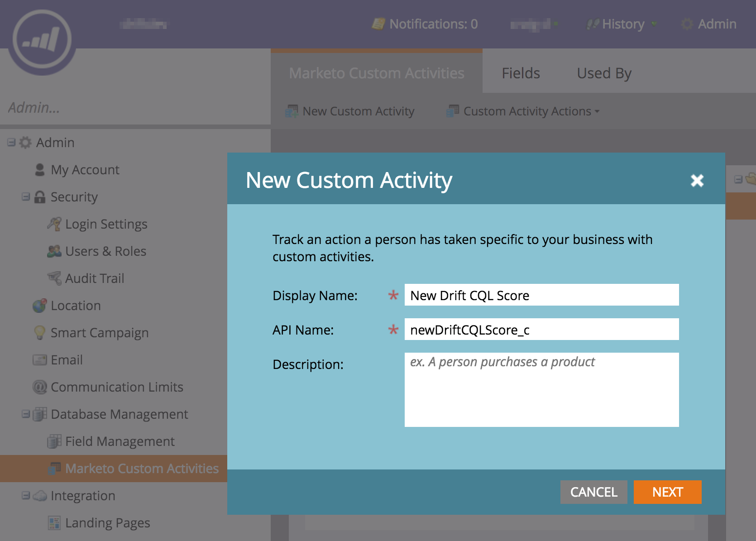Open Communication Limits
Image resolution: width=756 pixels, height=541 pixels.
[x=117, y=387]
